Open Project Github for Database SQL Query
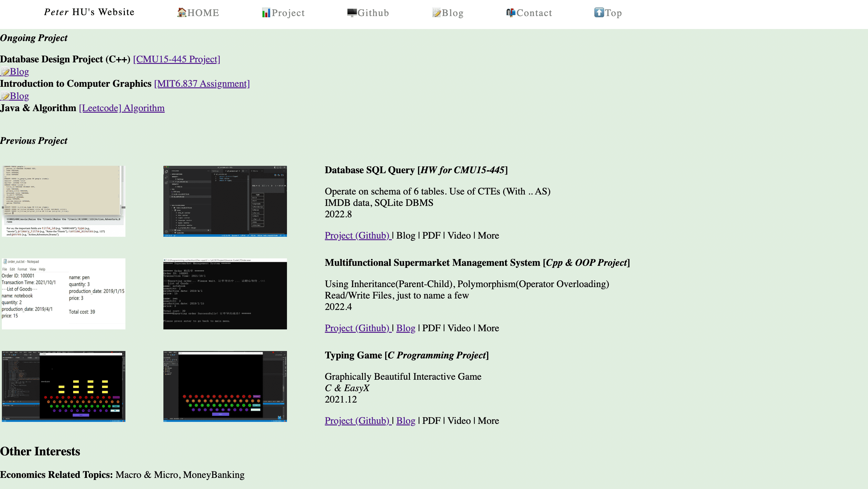The width and height of the screenshot is (868, 489). click(x=358, y=236)
